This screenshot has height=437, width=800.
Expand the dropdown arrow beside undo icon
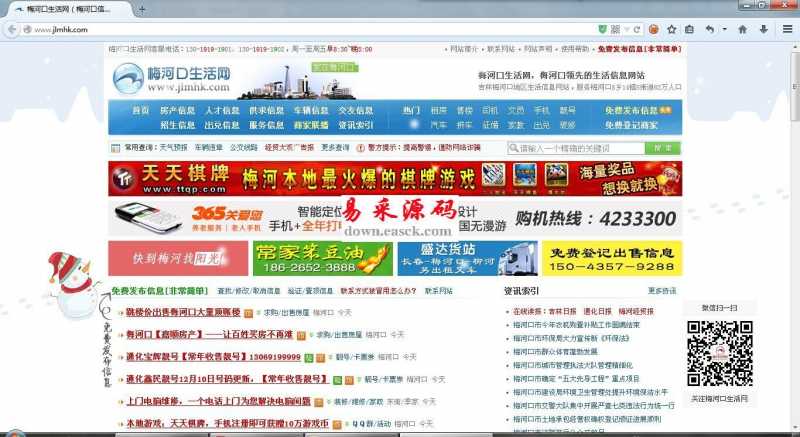coord(723,29)
